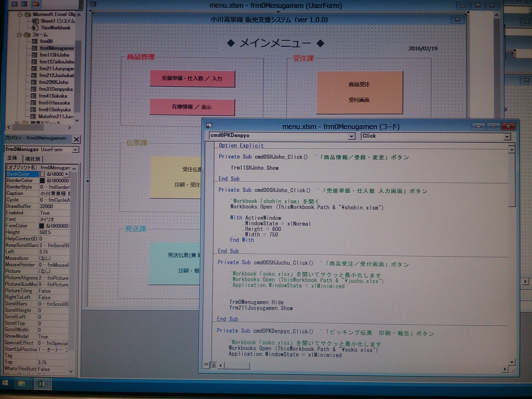The width and height of the screenshot is (532, 399).
Task: Click the code window's vertical scrollbar down arrow
Action: [511, 362]
